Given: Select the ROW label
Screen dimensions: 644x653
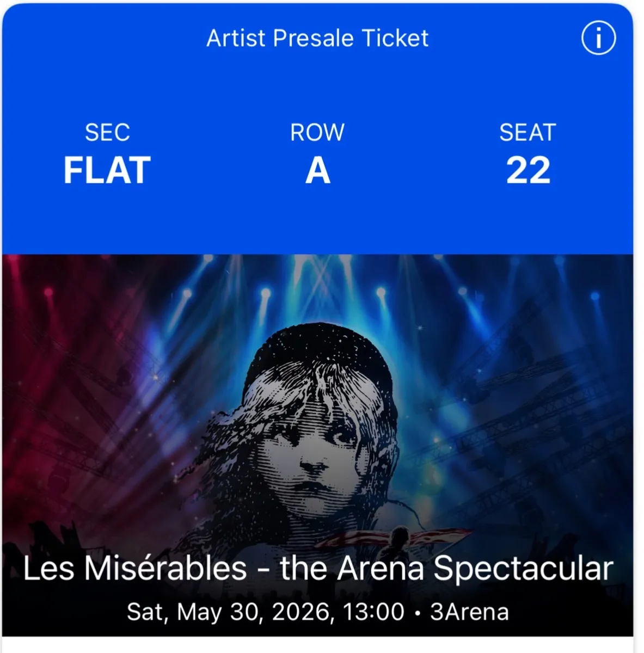Looking at the screenshot, I should tap(317, 131).
